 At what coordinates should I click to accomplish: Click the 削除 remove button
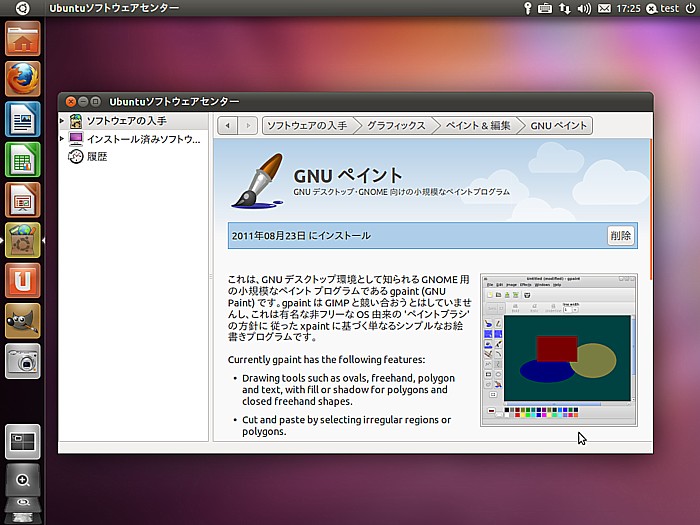click(x=621, y=235)
